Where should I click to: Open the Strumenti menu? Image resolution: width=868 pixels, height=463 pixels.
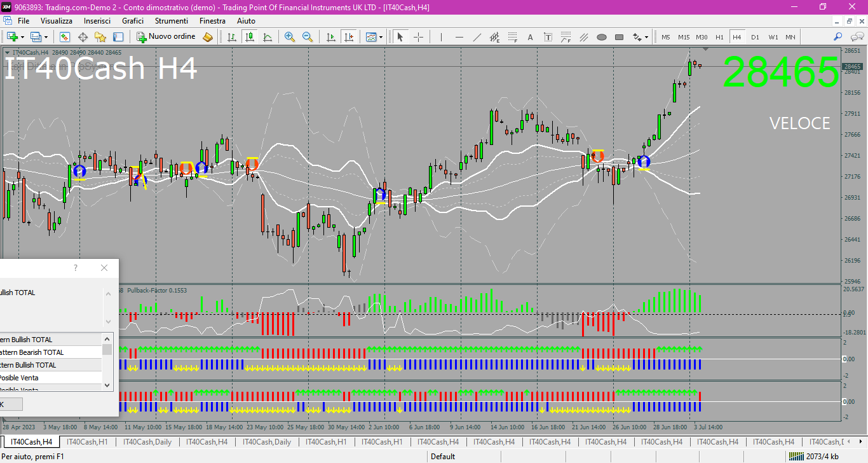(172, 21)
